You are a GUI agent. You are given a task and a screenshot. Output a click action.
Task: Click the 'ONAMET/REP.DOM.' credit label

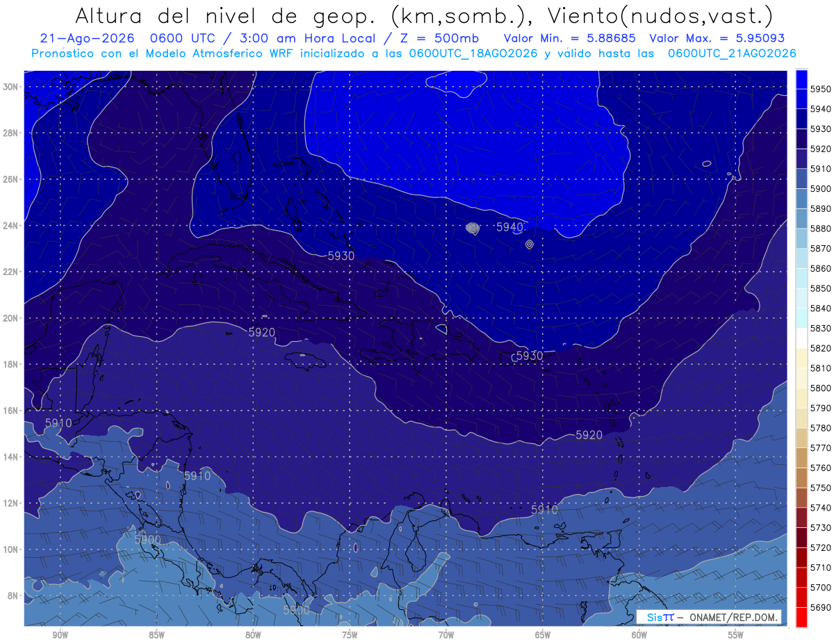(733, 617)
